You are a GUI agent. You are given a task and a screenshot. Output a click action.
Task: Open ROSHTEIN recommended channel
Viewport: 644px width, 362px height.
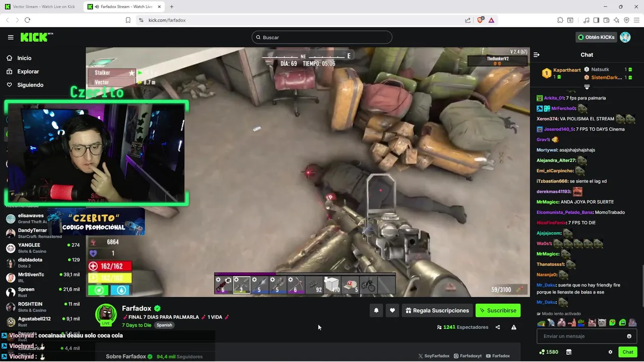click(43, 307)
